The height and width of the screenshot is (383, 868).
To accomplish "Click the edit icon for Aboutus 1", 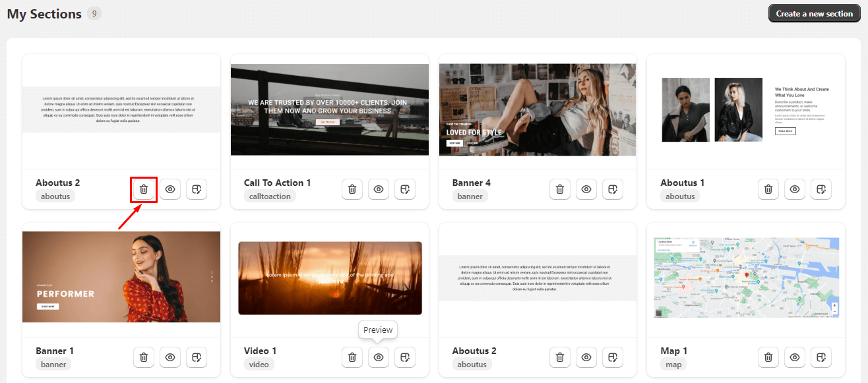I will coord(821,189).
